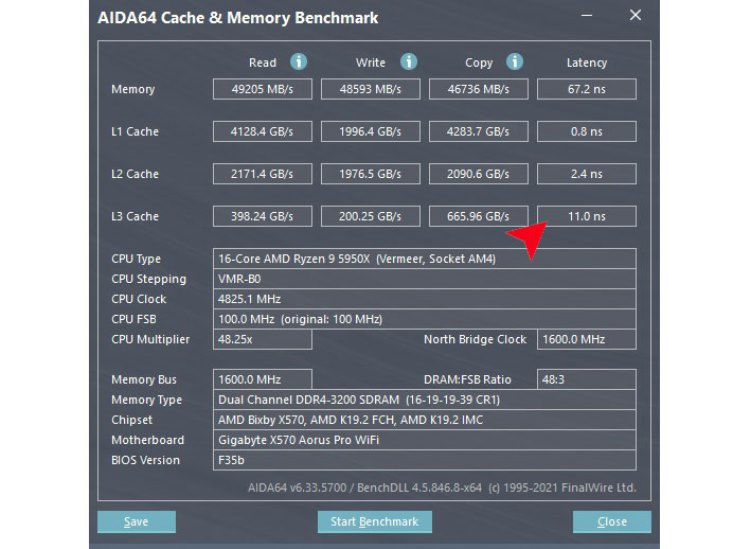The width and height of the screenshot is (750, 549).
Task: Select the DRAM:FSB Ratio field 48:3
Action: (x=586, y=380)
